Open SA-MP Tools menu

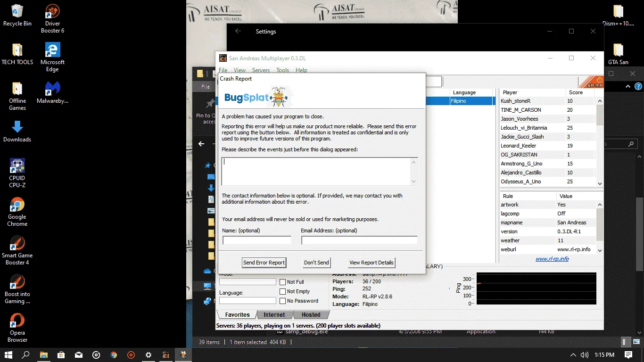tap(282, 70)
